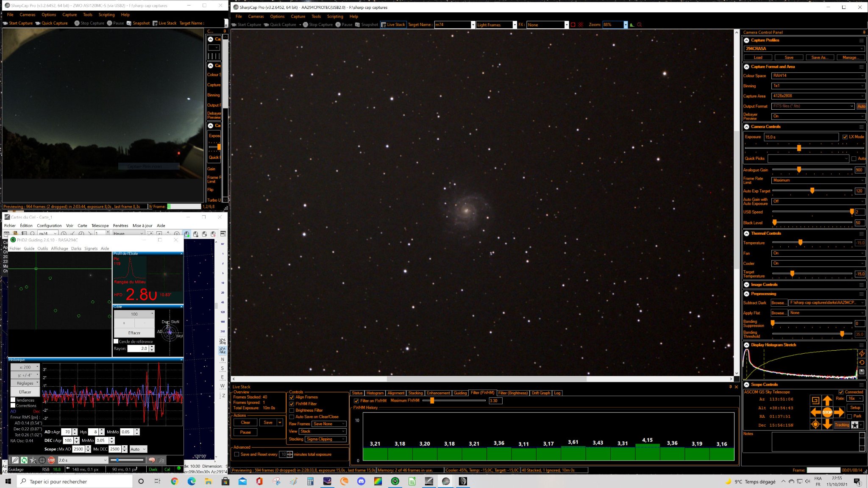Enable Brightness Filter checkbox
The image size is (868, 488).
(x=292, y=410)
